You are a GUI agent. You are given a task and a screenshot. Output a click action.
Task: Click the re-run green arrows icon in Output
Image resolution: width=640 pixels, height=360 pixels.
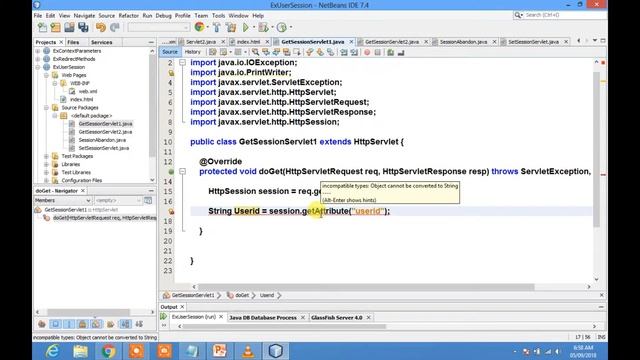[164, 316]
